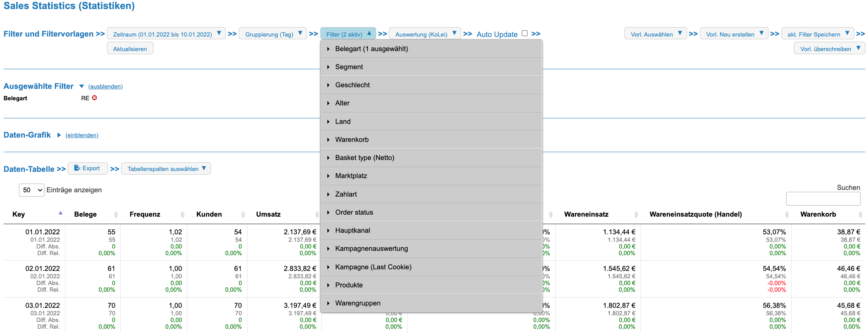Close the Filter (2 aktiv) dropdown
The height and width of the screenshot is (333, 868).
348,34
